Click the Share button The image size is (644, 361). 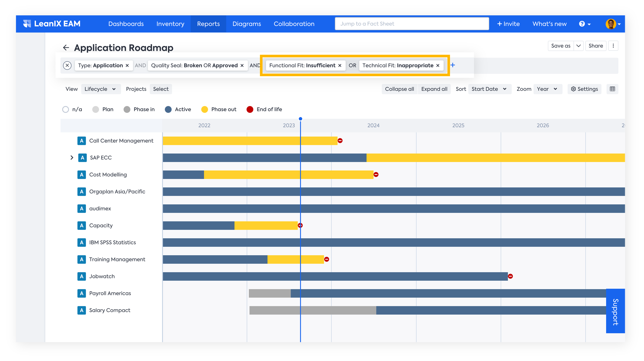[596, 46]
